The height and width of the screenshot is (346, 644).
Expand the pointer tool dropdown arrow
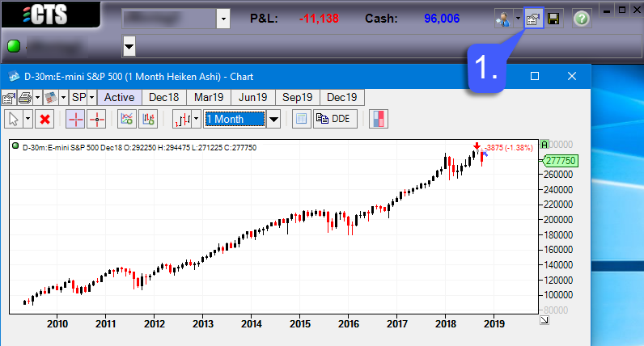[28, 120]
